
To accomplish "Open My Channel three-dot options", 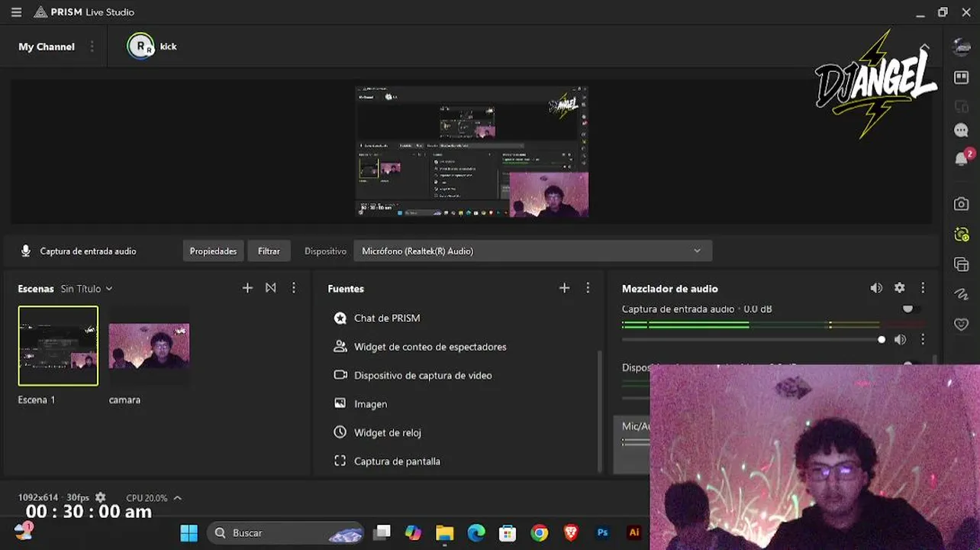I will click(92, 47).
